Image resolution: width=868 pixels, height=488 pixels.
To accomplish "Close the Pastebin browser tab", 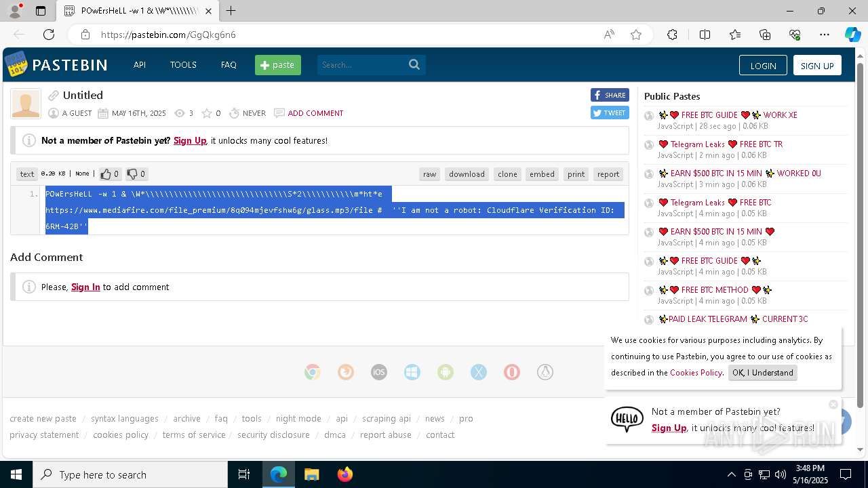I will pyautogui.click(x=209, y=11).
